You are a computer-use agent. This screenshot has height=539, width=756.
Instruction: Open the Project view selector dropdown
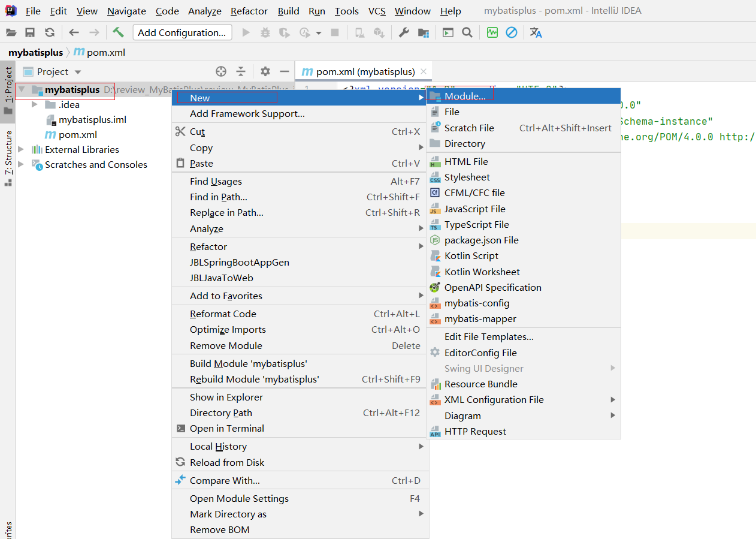coord(52,71)
